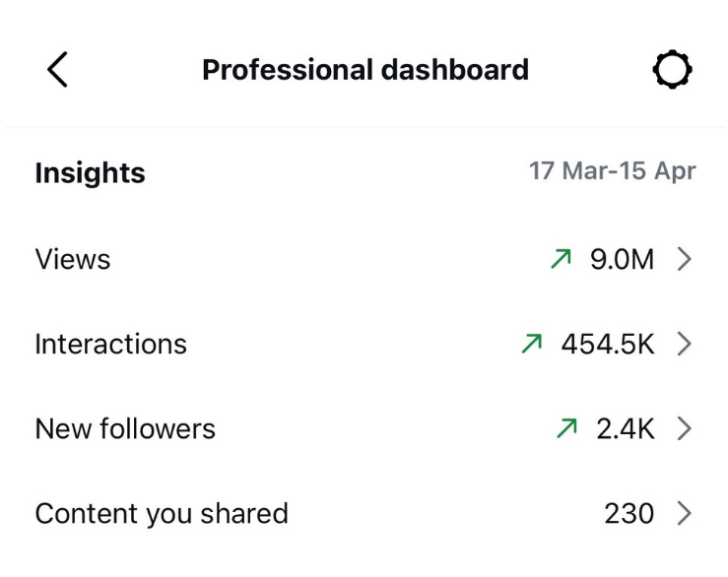Expand the Views row chevron

pos(685,259)
